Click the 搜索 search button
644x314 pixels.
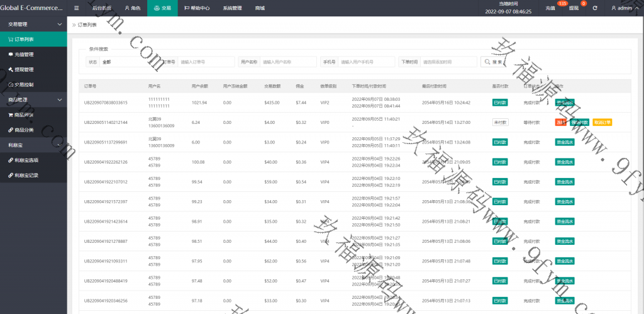tap(494, 62)
